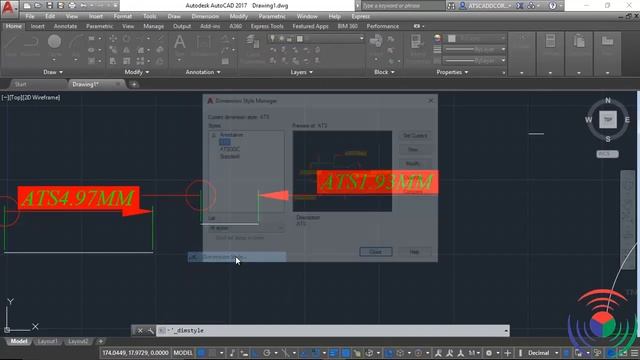
Task: Click the Workspace Switching gear icon
Action: [x=489, y=353]
